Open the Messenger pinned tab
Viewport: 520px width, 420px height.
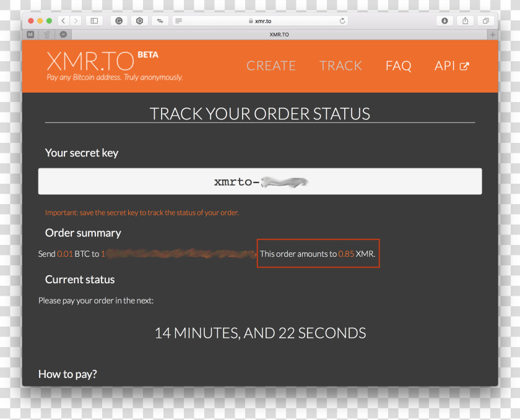coord(63,35)
